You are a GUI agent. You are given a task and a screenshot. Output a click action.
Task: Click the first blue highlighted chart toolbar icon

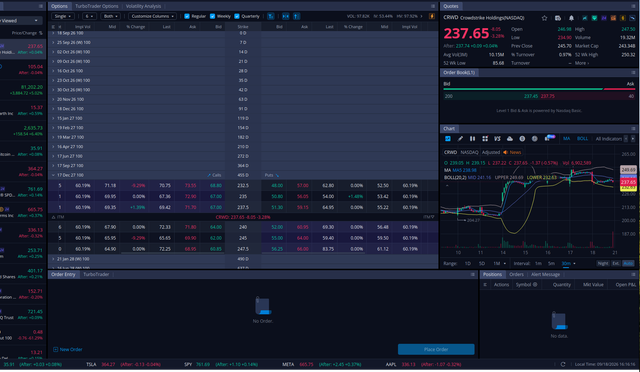(x=448, y=139)
